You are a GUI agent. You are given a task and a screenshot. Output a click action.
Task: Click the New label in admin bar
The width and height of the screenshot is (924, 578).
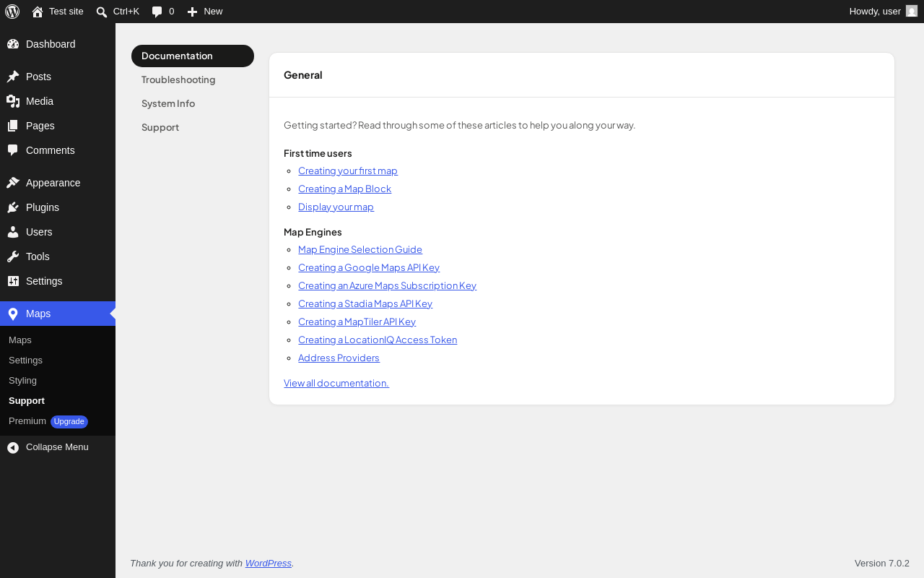coord(213,11)
